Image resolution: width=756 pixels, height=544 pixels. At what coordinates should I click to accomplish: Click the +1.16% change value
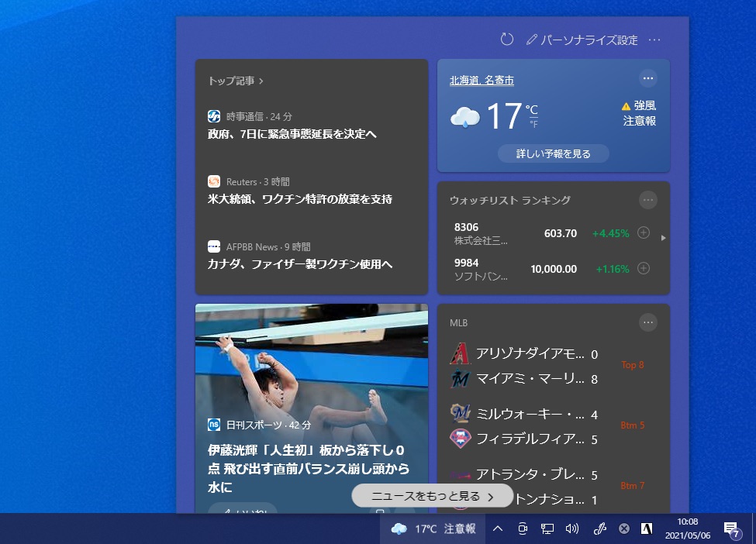point(613,270)
